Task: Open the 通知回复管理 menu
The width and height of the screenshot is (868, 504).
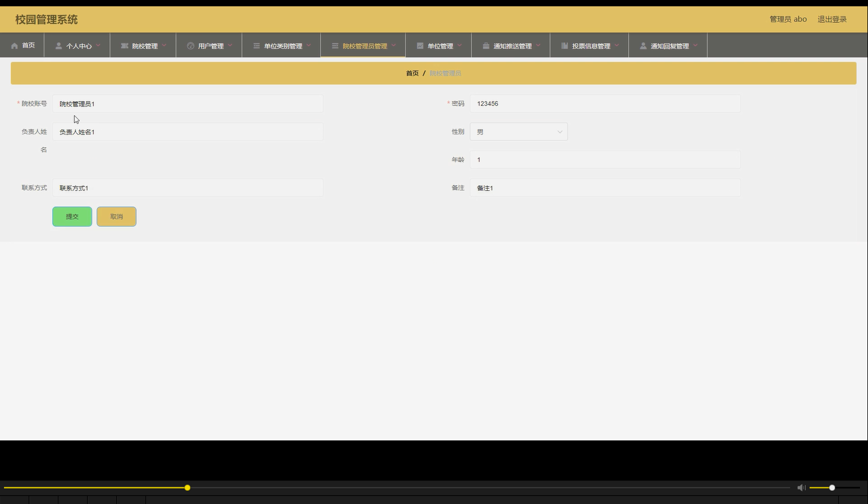Action: (x=668, y=45)
